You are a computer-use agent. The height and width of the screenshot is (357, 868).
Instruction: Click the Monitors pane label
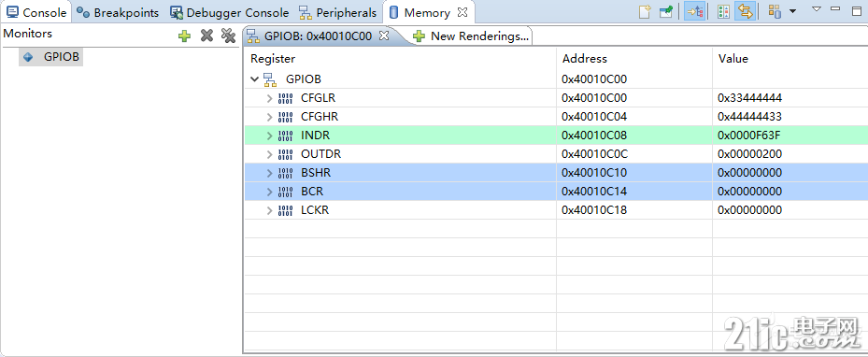click(x=28, y=34)
